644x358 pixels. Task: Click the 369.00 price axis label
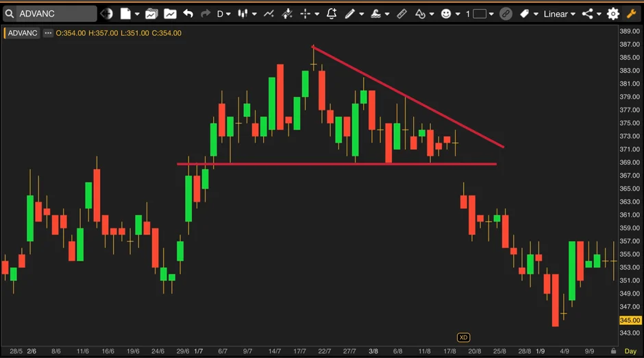(630, 163)
